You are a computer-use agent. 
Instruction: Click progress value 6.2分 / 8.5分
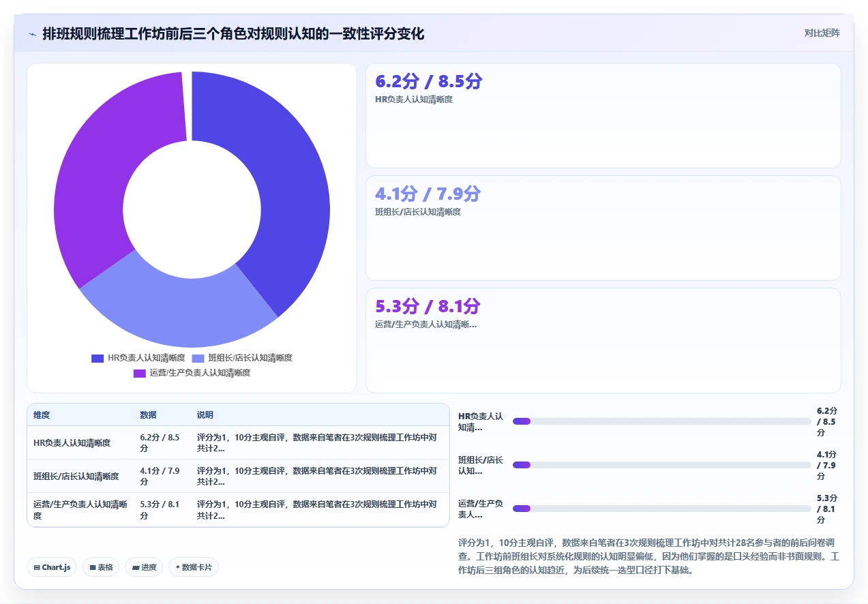tap(826, 421)
